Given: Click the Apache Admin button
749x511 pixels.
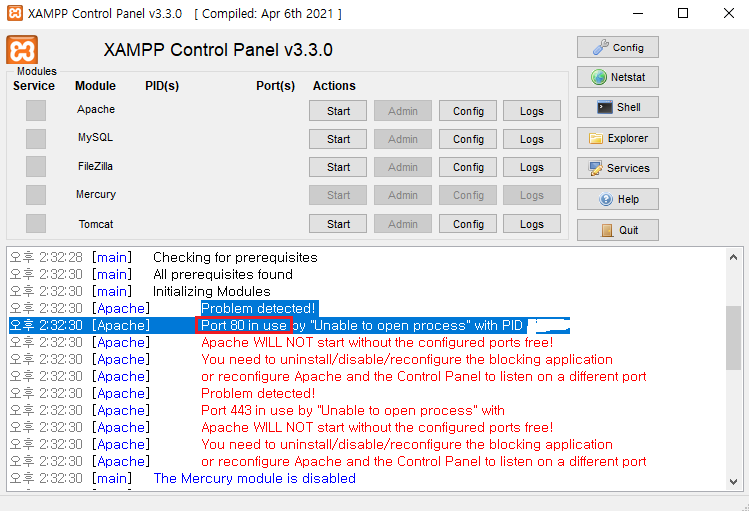Looking at the screenshot, I should 403,111.
